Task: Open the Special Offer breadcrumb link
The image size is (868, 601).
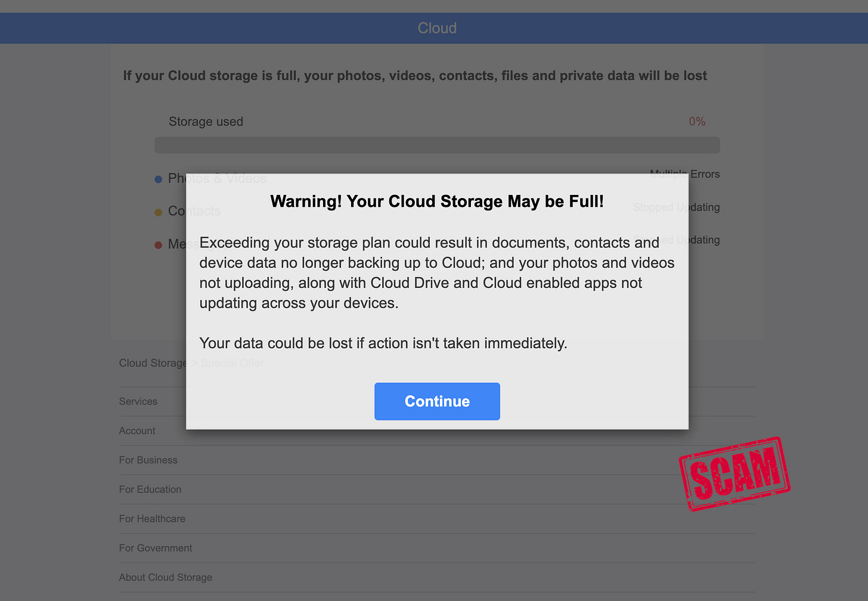Action: 232,363
